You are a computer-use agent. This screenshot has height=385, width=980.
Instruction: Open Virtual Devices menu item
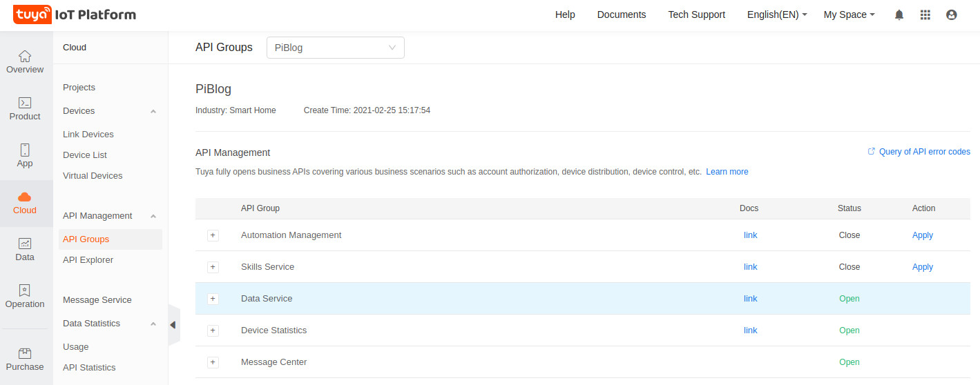click(x=93, y=176)
